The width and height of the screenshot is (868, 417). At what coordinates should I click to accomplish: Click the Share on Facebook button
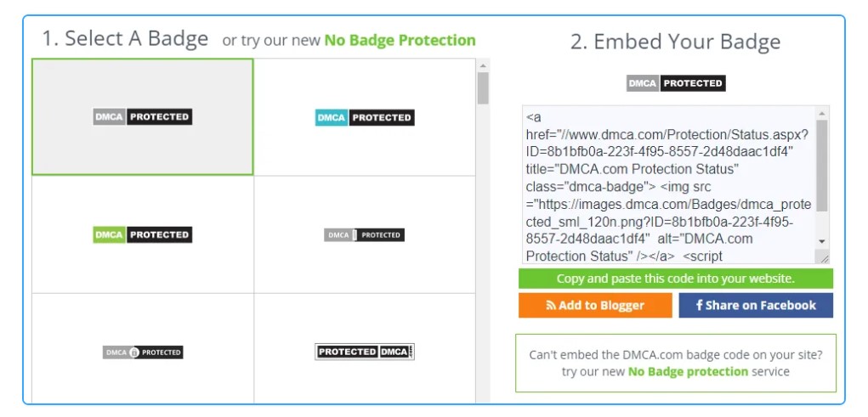756,305
